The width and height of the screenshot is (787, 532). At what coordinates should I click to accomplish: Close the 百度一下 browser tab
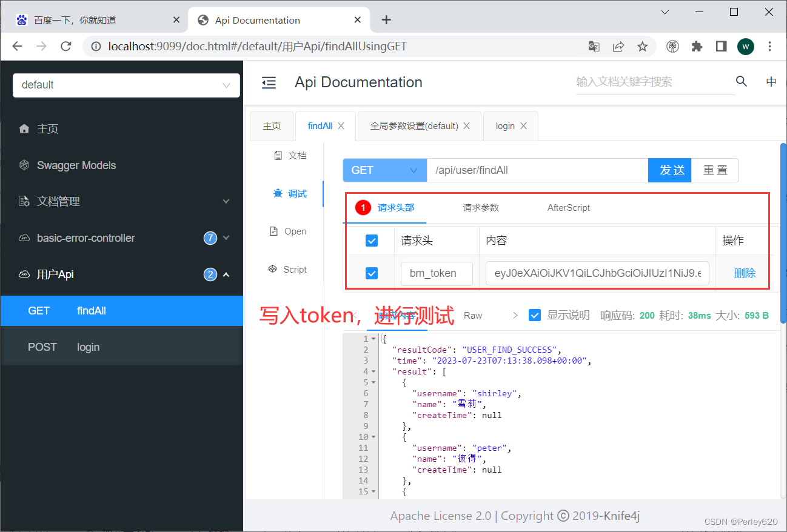[x=176, y=20]
